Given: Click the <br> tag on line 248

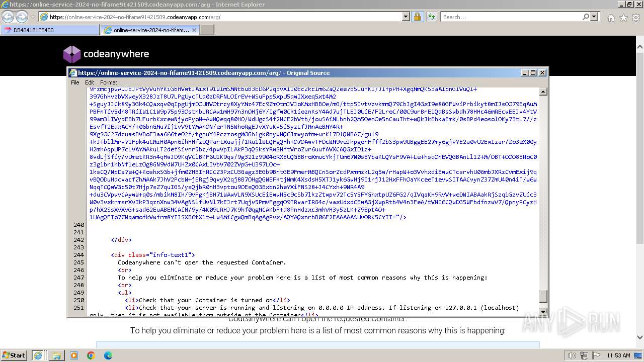Looking at the screenshot, I should pyautogui.click(x=124, y=285).
